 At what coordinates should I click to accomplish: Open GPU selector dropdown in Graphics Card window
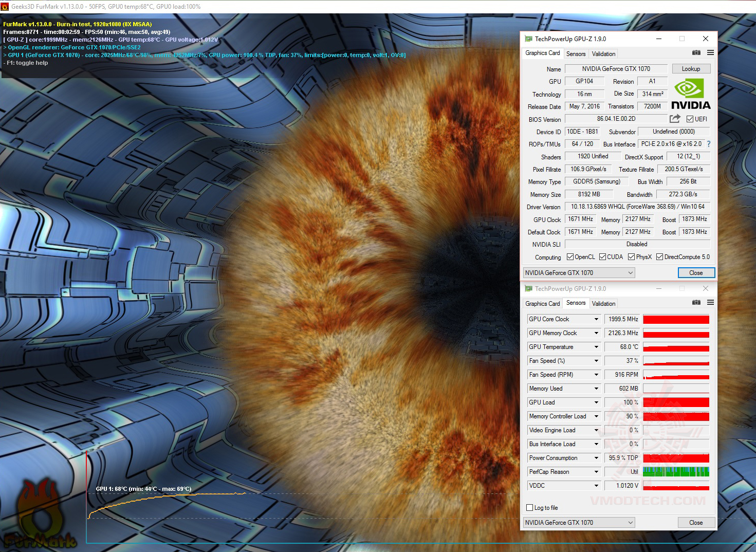coord(579,273)
